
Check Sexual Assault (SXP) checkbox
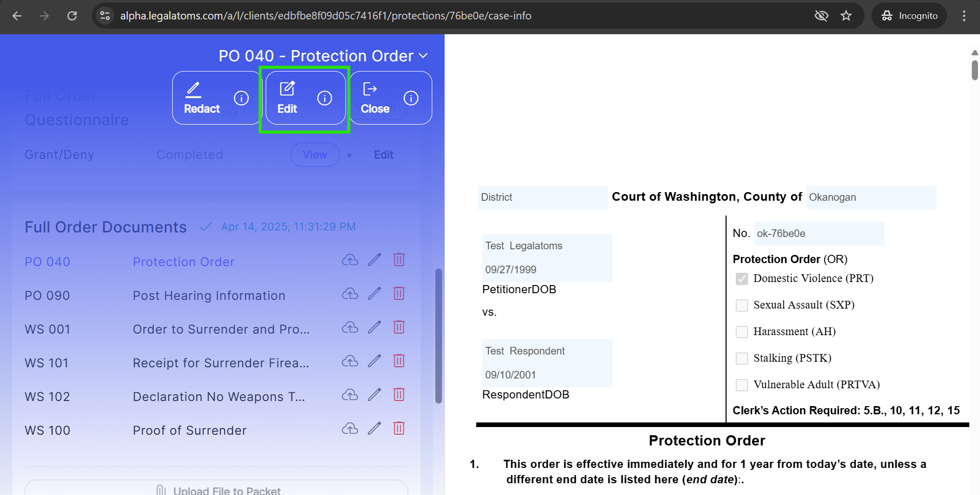coord(742,305)
